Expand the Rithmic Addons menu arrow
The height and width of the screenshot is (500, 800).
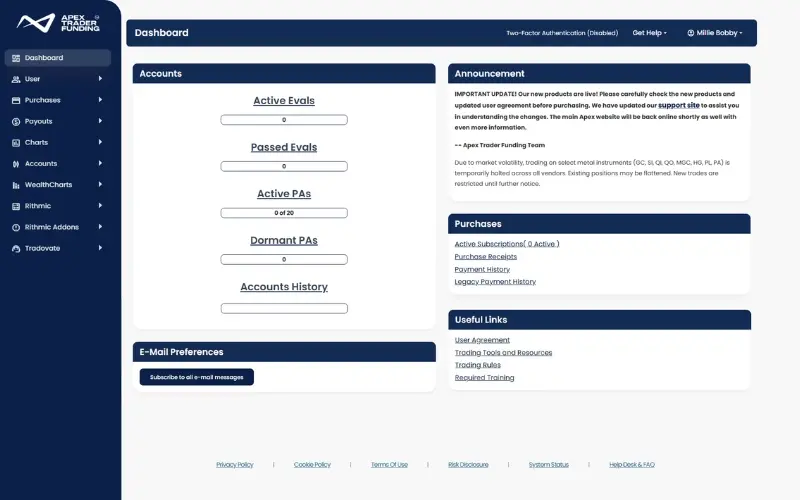(x=100, y=227)
